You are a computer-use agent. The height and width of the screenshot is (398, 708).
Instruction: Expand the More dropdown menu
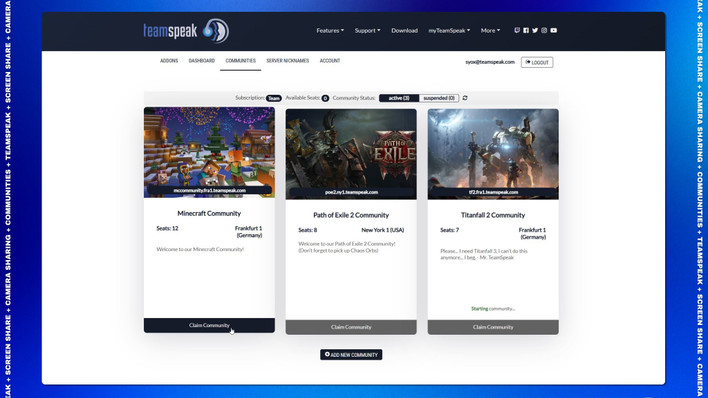pyautogui.click(x=490, y=30)
